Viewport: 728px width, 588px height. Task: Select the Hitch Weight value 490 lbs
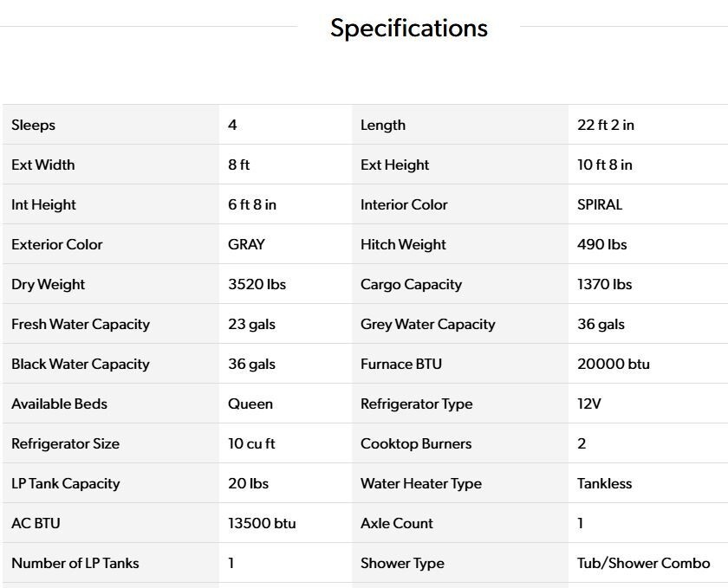(x=601, y=244)
